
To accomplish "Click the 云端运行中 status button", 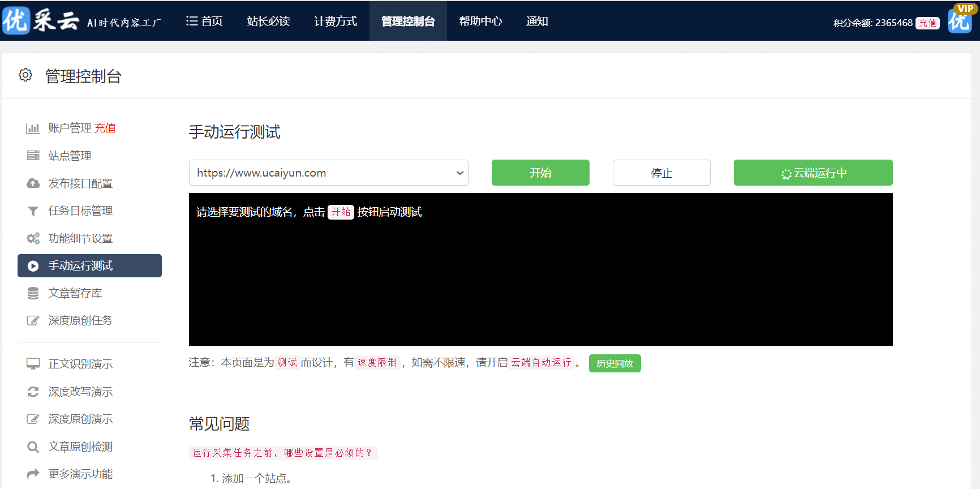I will tap(813, 173).
